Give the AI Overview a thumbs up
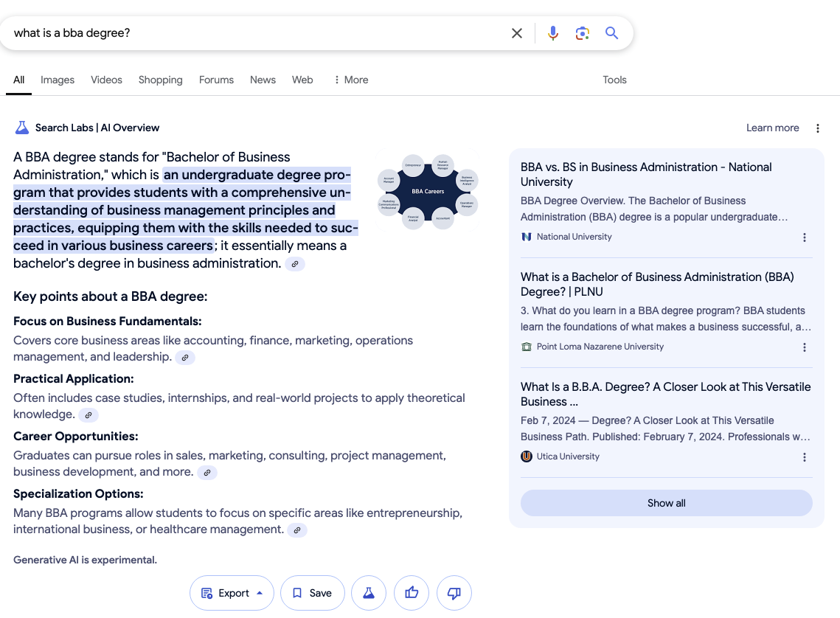Image resolution: width=840 pixels, height=618 pixels. point(411,592)
